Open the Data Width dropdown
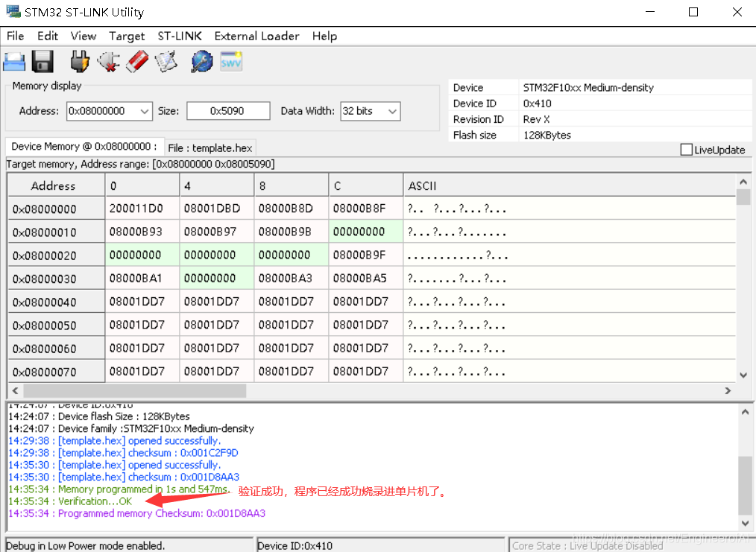The width and height of the screenshot is (756, 552). click(x=392, y=111)
